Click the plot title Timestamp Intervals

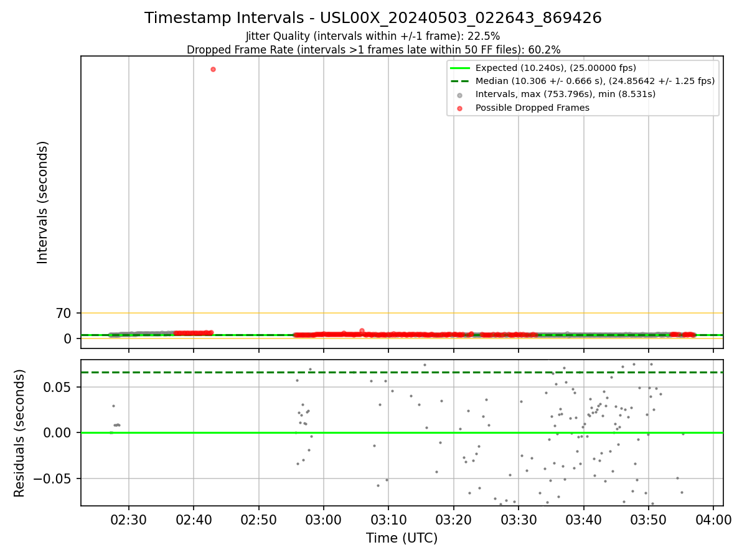pyautogui.click(x=373, y=18)
